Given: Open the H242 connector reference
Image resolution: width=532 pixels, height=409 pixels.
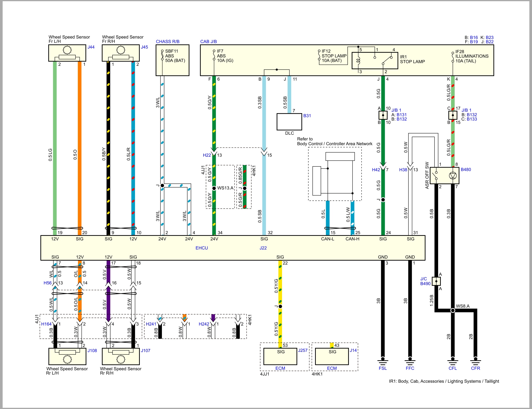Looking at the screenshot, I should tap(204, 324).
